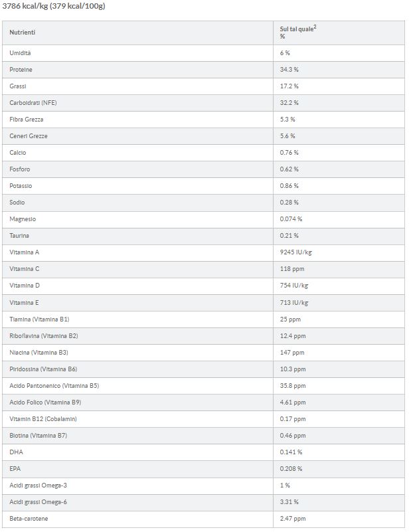Screen dimensions: 413x532
Task: Select the Fibra Grezza value 5.3 %
Action: click(x=288, y=119)
